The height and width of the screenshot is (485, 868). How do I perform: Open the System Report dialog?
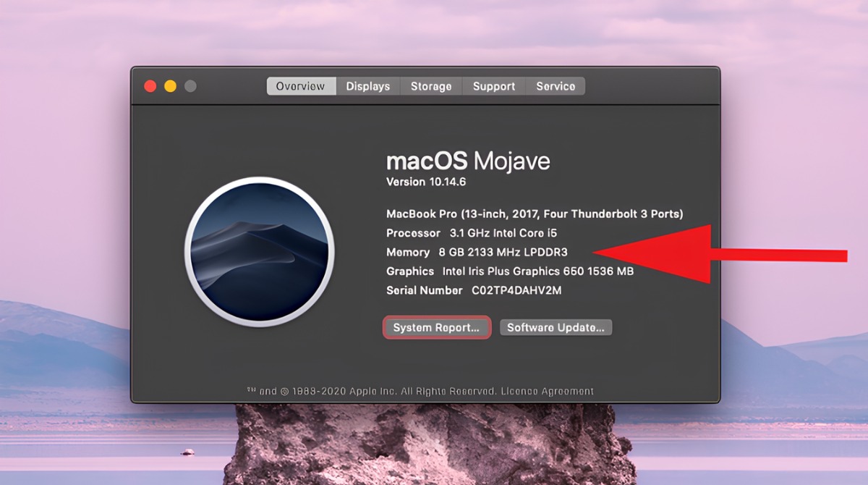[x=436, y=327]
